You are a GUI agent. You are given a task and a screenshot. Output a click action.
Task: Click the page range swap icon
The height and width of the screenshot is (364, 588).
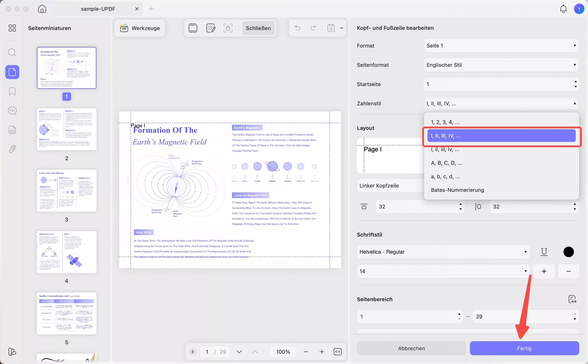click(572, 299)
